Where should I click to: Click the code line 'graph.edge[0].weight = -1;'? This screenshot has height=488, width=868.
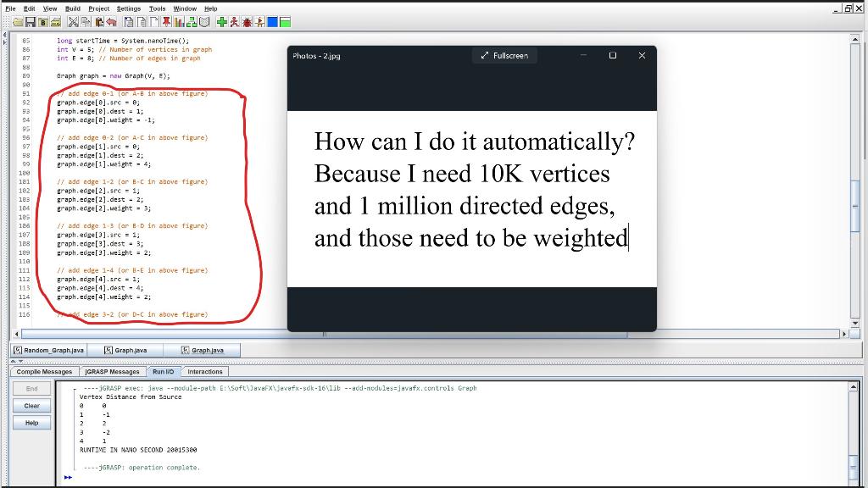click(106, 120)
